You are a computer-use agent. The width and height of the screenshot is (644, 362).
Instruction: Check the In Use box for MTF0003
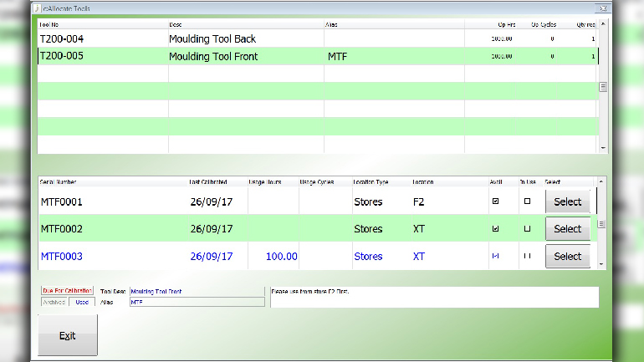coord(526,256)
